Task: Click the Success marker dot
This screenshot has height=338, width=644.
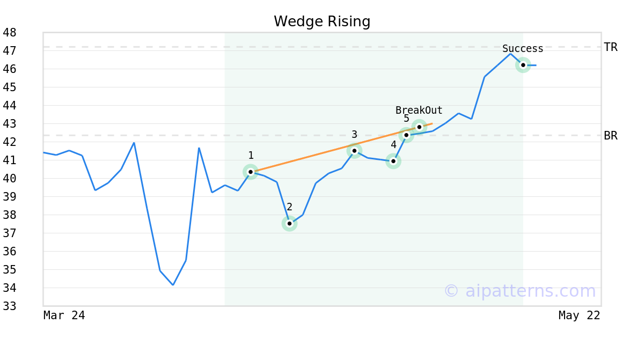Action: [523, 65]
